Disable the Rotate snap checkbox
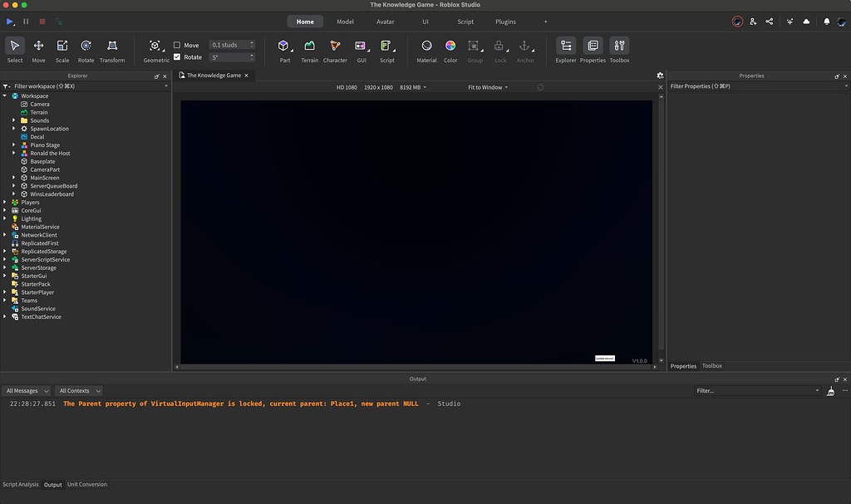This screenshot has height=504, width=851. [179, 57]
